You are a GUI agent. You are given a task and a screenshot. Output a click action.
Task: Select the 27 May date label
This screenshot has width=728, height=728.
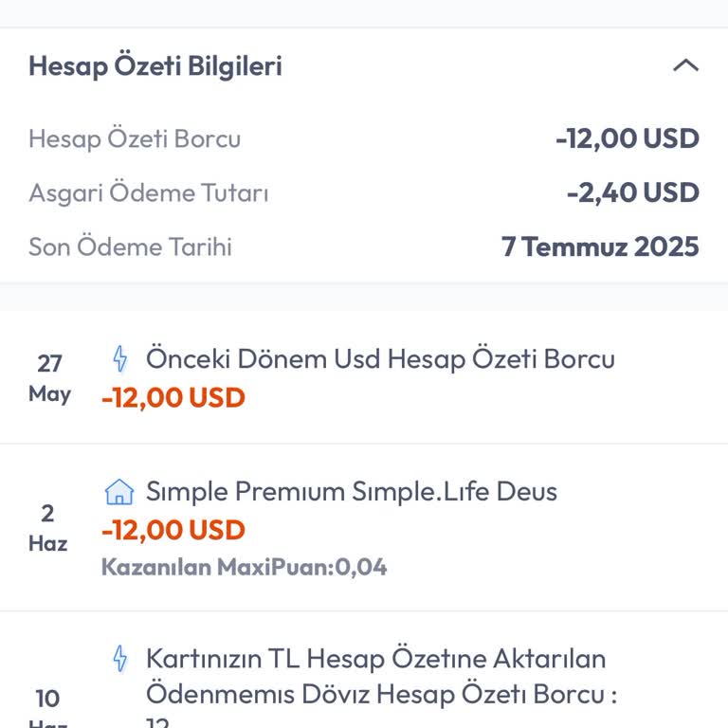pos(49,378)
